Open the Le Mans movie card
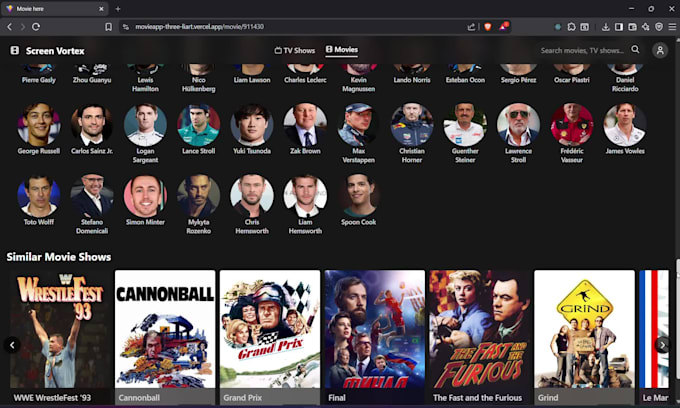The width and height of the screenshot is (680, 408). pos(654,337)
